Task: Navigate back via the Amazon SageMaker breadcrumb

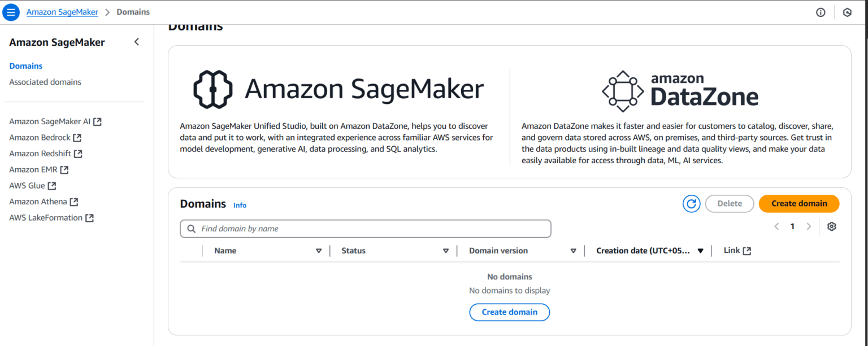Action: tap(62, 11)
